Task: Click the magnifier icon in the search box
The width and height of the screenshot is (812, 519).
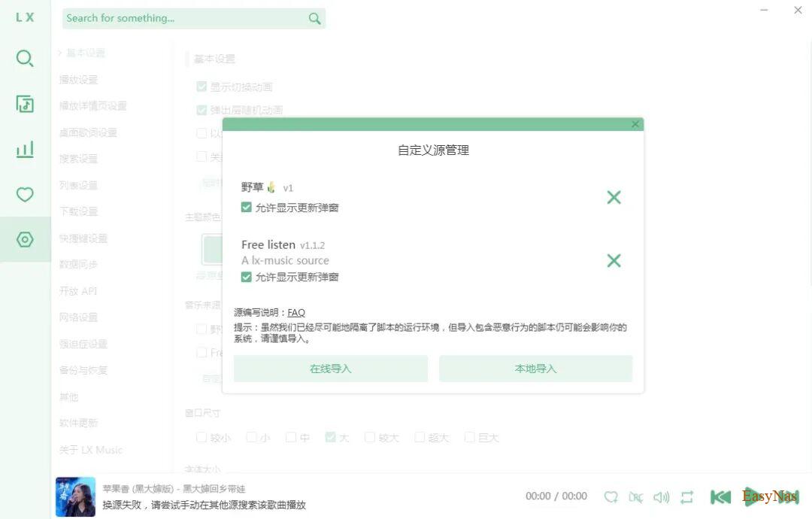Action: tap(314, 19)
